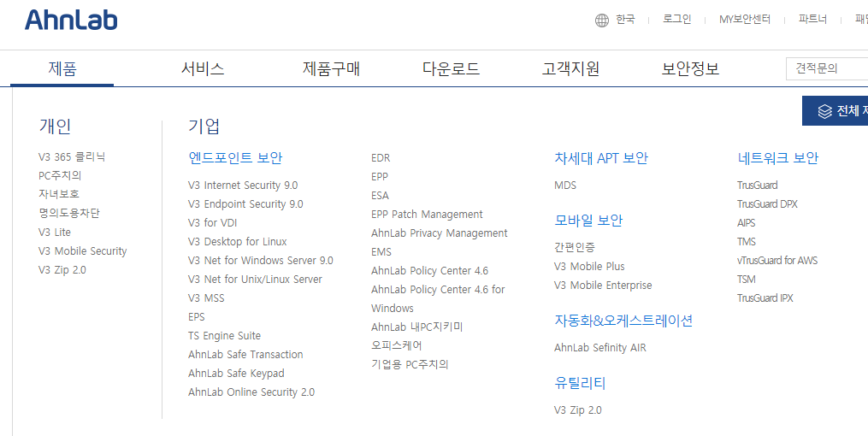This screenshot has width=868, height=436.
Task: Select PC주치의 under 개인
Action: (60, 176)
